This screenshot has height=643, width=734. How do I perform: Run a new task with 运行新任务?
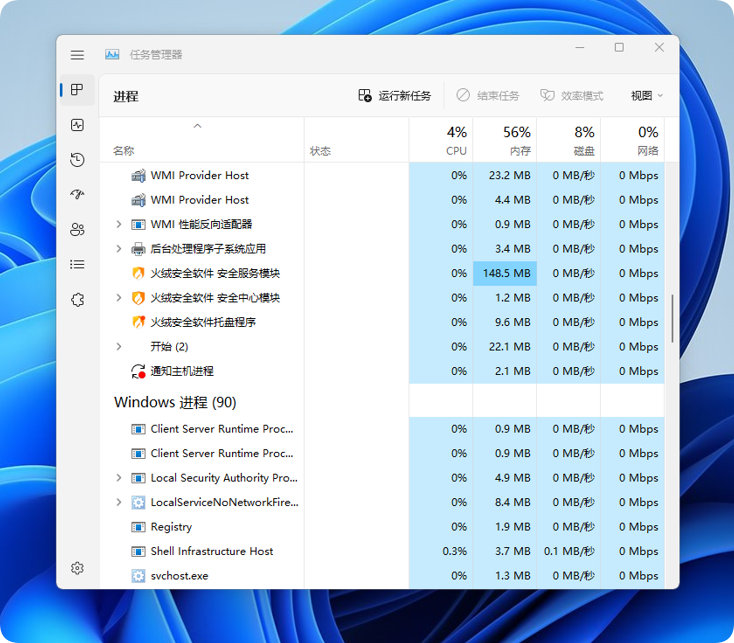394,96
